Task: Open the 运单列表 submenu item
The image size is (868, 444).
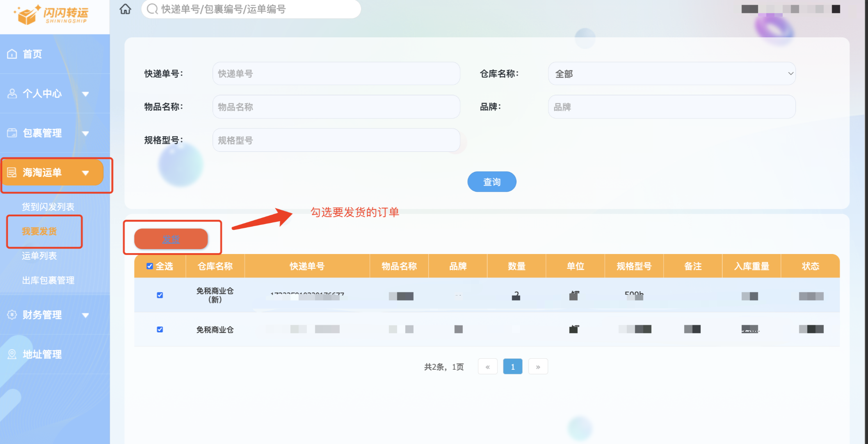Action: coord(39,256)
